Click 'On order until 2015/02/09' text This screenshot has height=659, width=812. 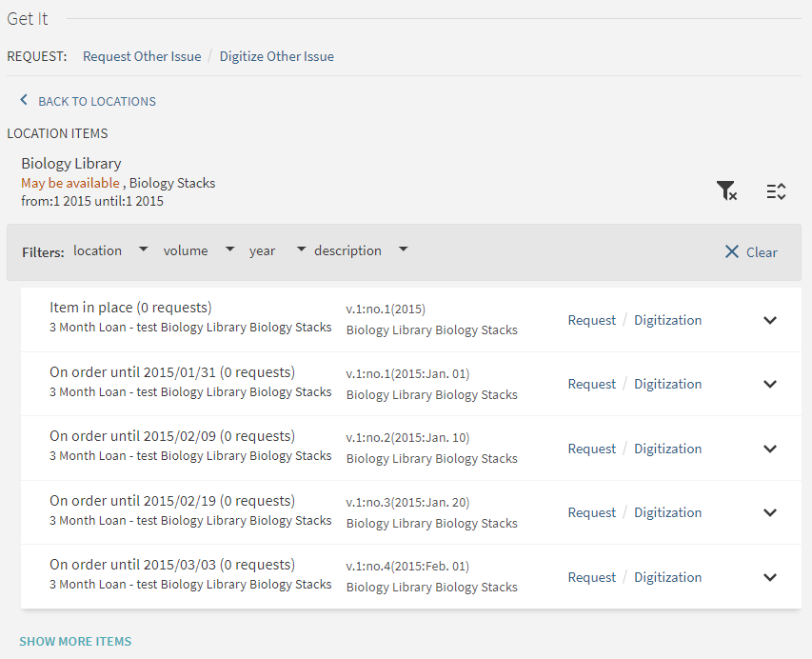click(x=132, y=436)
